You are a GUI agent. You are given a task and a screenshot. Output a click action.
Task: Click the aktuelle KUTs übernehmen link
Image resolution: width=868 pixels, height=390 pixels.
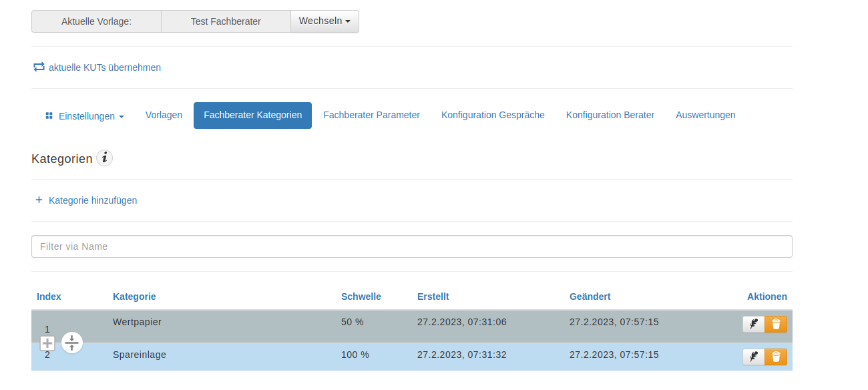(97, 67)
